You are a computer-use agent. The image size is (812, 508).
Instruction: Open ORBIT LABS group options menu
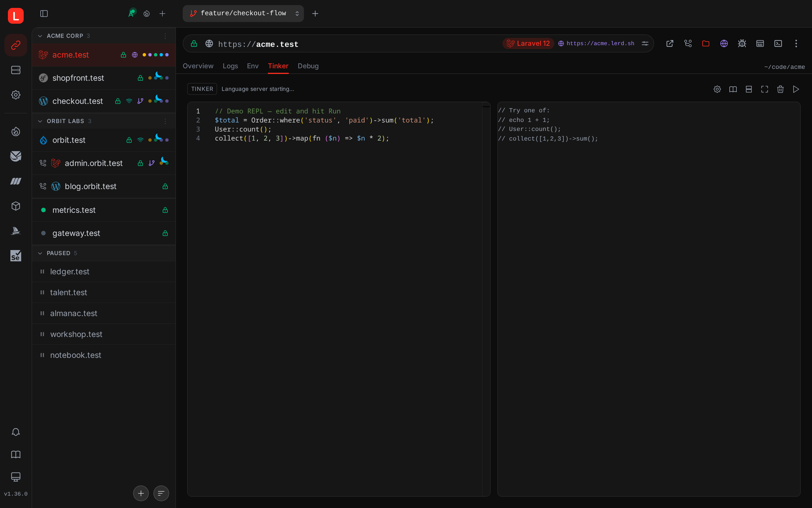tap(166, 121)
